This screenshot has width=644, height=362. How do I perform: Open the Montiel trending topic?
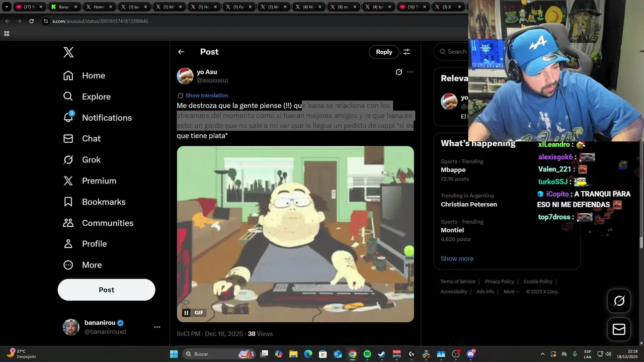(452, 230)
